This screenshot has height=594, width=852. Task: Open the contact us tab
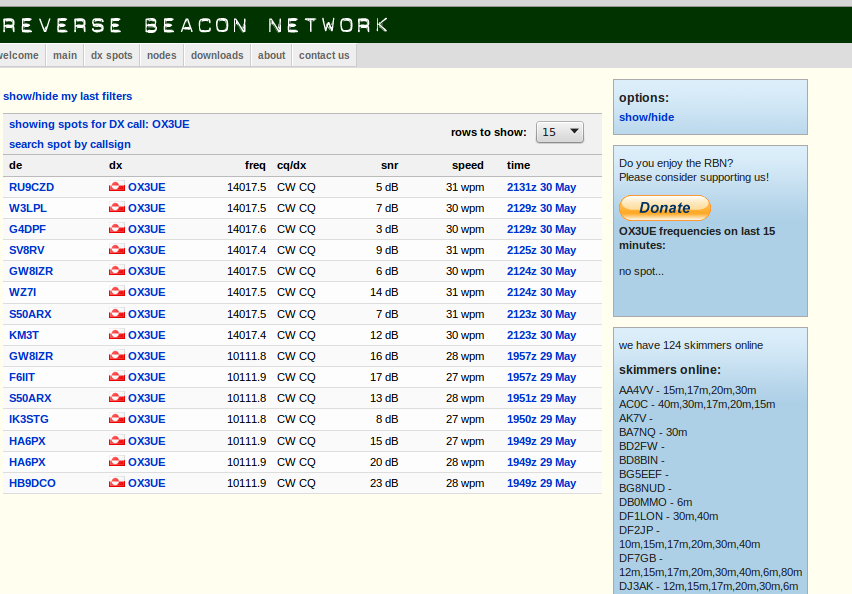point(324,55)
